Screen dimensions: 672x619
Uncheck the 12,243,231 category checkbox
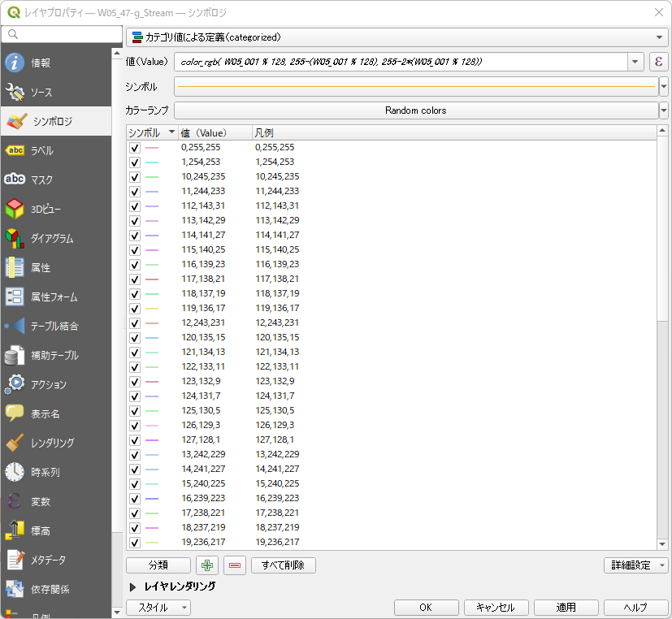tap(135, 323)
